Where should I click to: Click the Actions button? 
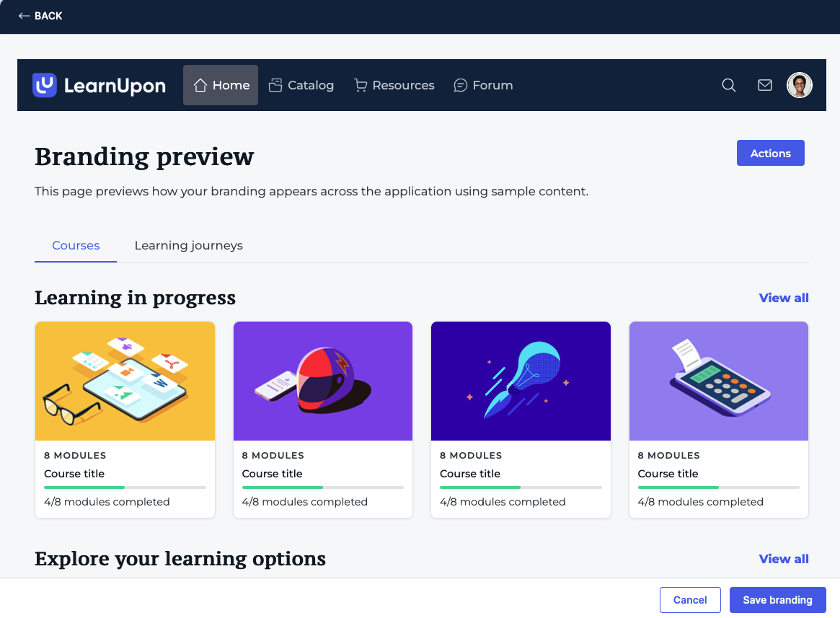pyautogui.click(x=770, y=154)
